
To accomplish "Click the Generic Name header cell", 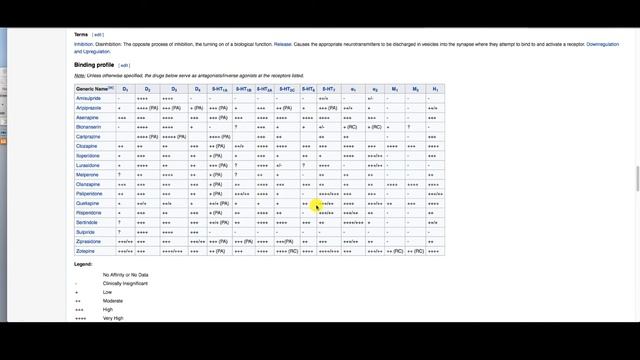I will click(95, 89).
